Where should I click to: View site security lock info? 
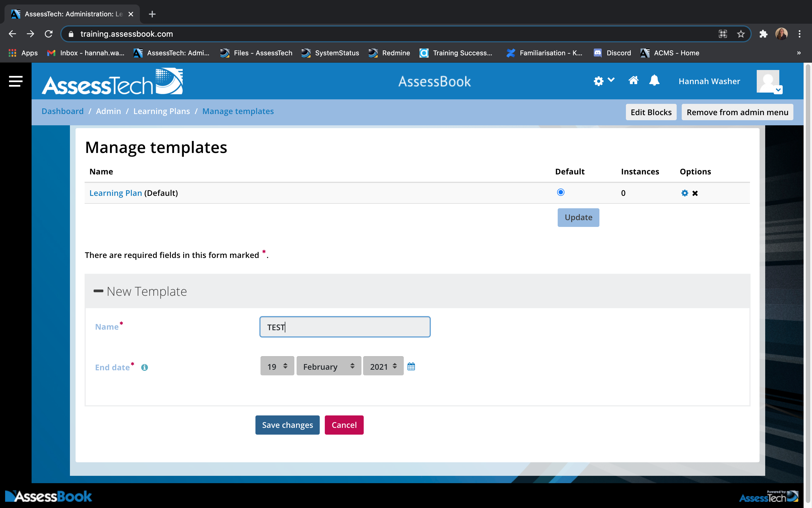[71, 34]
